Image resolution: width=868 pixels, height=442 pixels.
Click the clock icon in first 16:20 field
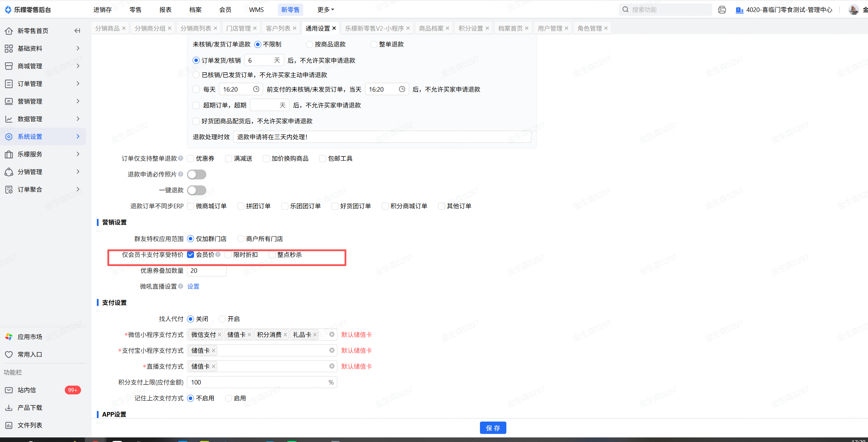[x=256, y=89]
